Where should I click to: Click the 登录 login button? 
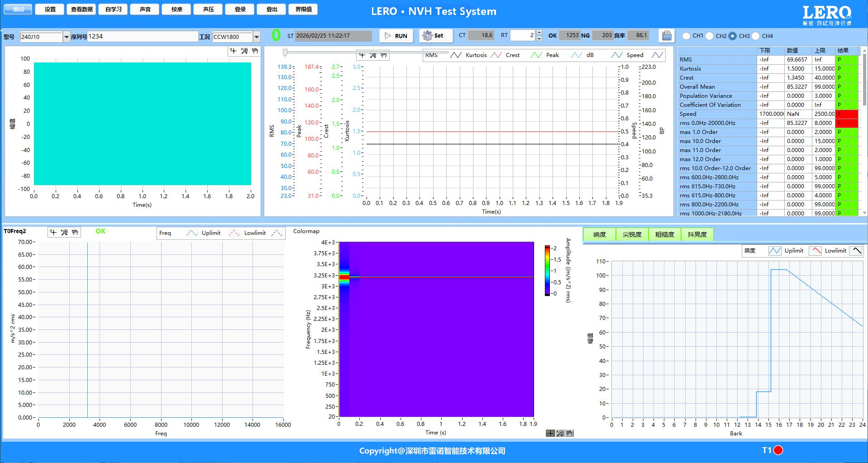tap(240, 9)
